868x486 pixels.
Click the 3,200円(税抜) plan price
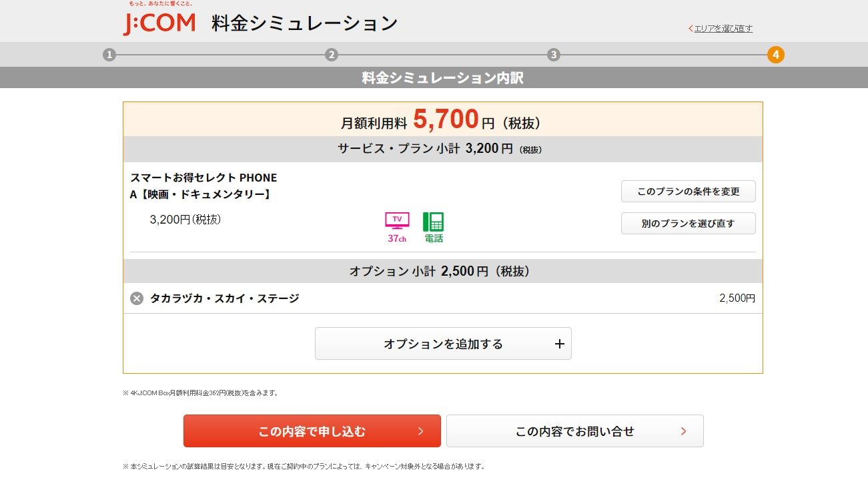pyautogui.click(x=185, y=219)
